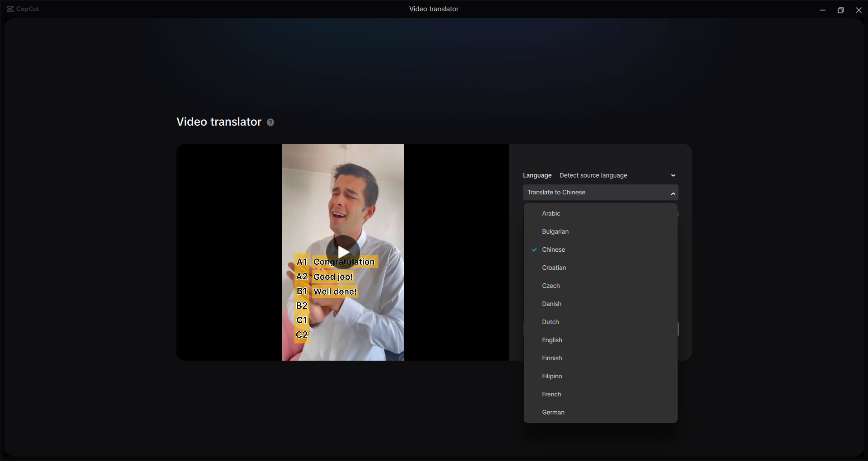The width and height of the screenshot is (868, 461).
Task: Collapse the Translate to Chinese dropdown
Action: (x=673, y=193)
